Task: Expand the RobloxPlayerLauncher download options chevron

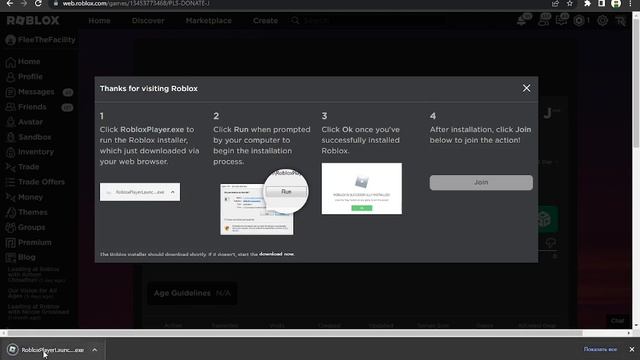Action: (x=95, y=350)
